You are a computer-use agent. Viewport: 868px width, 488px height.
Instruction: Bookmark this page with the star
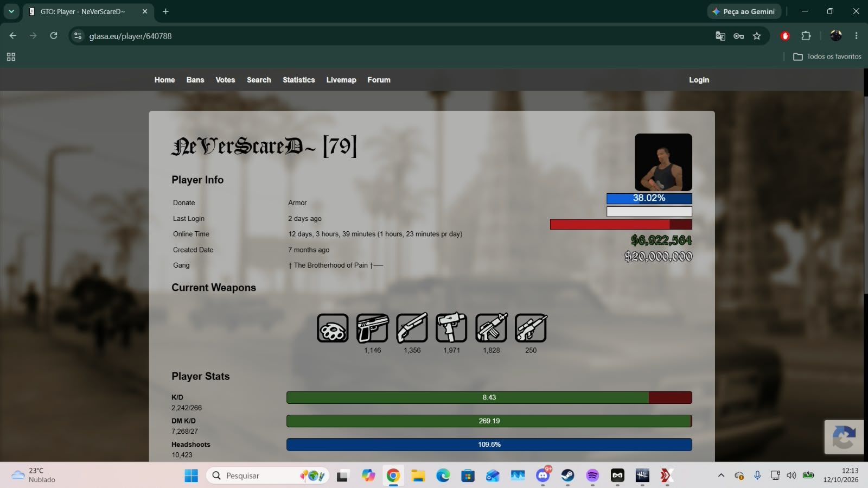click(757, 36)
